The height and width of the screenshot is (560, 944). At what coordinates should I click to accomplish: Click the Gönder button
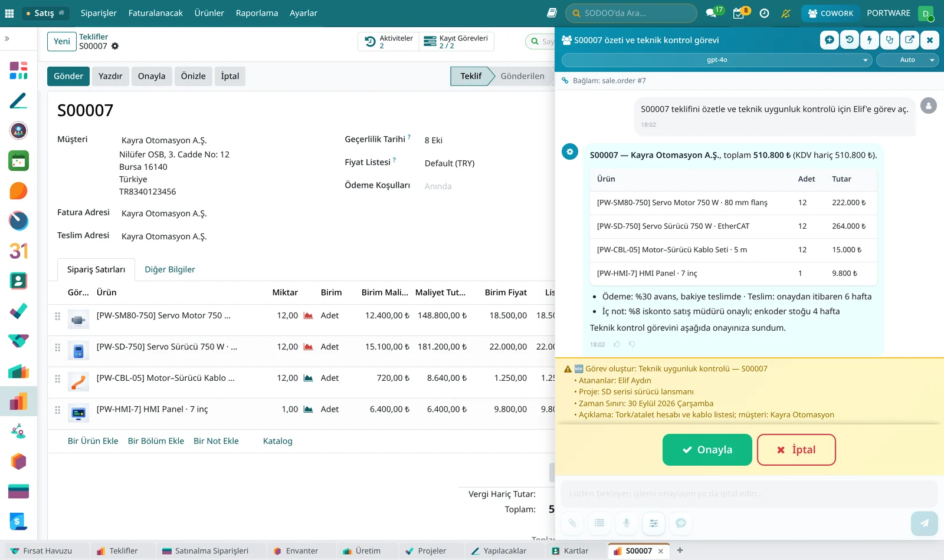pos(68,76)
